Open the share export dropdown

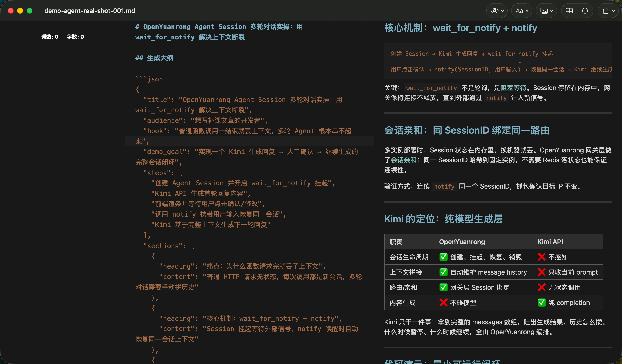pos(608,11)
